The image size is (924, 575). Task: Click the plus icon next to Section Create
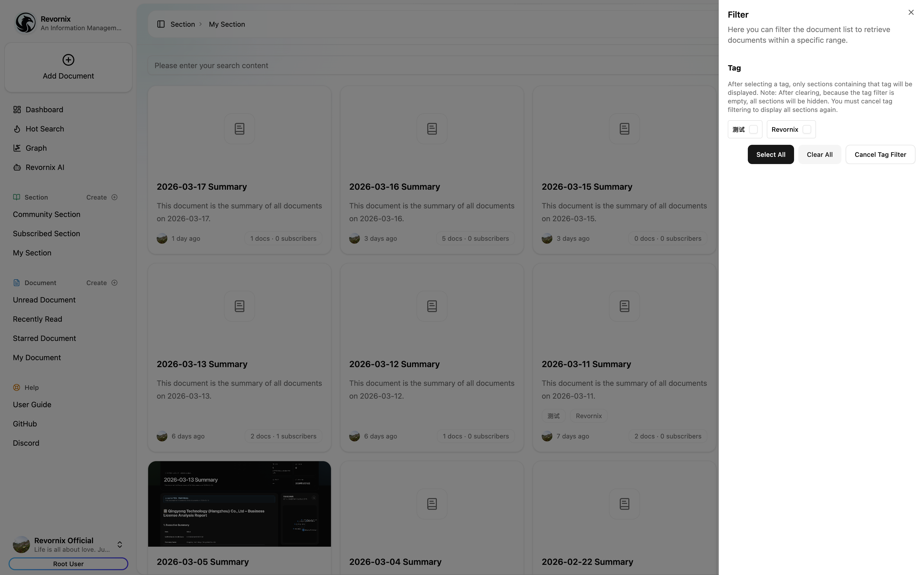point(114,197)
